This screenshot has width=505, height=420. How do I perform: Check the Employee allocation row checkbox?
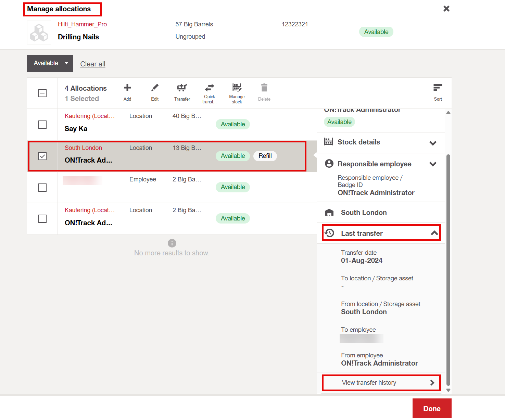(x=42, y=188)
